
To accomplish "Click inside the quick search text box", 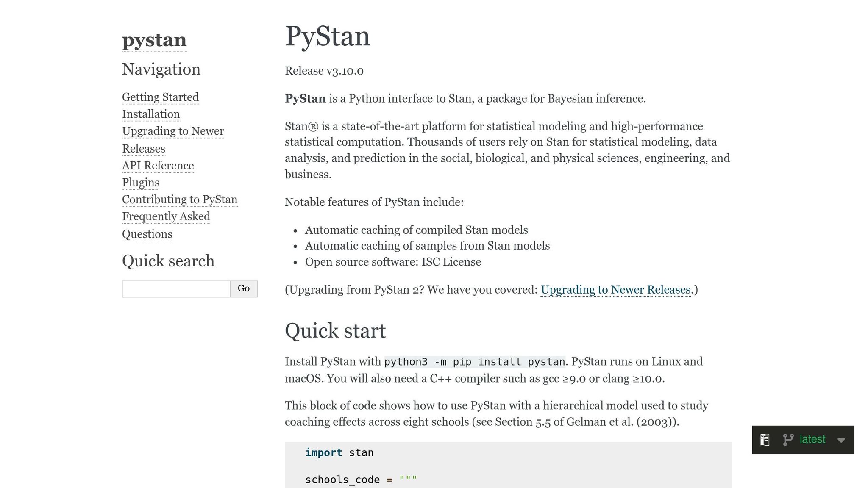I will coord(175,288).
